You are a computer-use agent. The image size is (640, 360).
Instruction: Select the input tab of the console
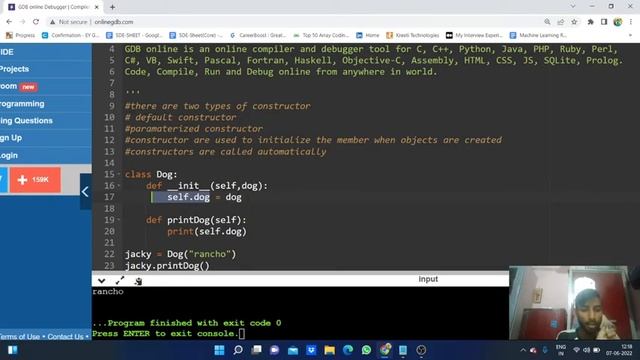tap(428, 279)
